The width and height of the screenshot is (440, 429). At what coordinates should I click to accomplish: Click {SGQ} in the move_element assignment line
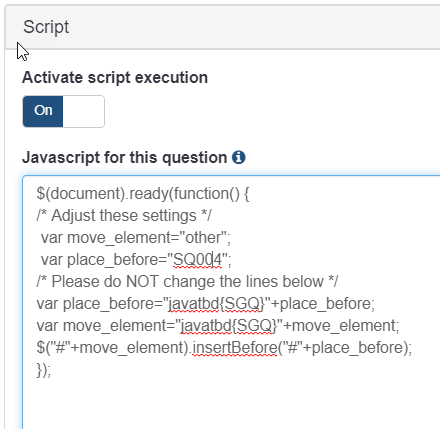point(254,326)
